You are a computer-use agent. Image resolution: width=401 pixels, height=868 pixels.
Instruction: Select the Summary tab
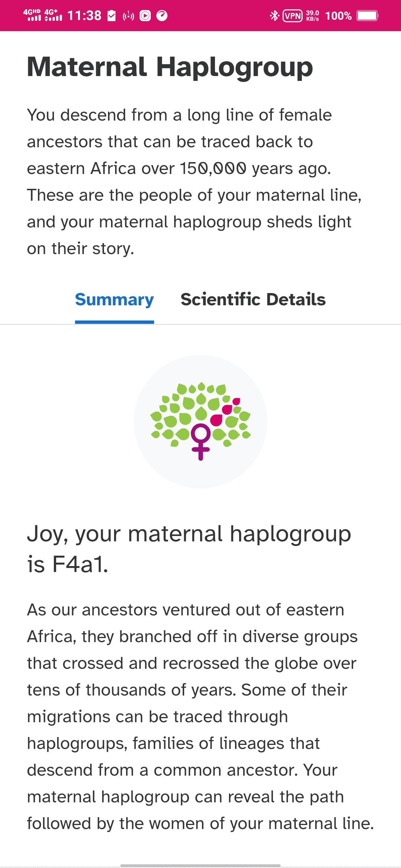tap(114, 300)
